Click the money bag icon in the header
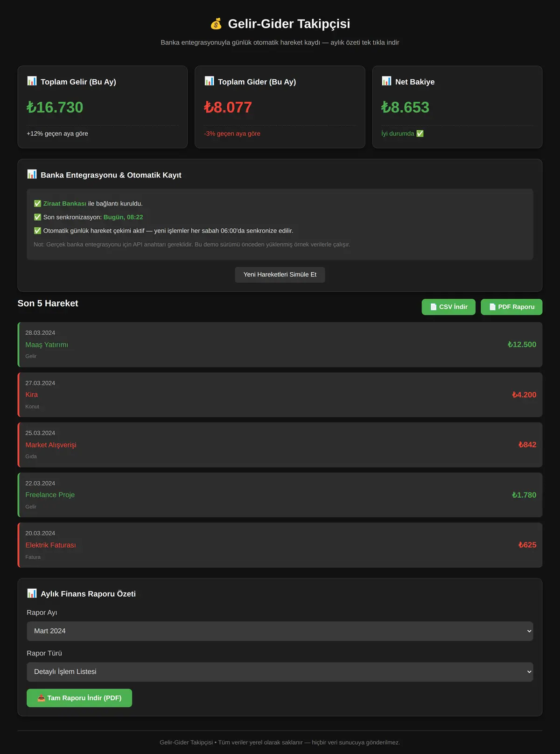The image size is (560, 754). pos(216,24)
